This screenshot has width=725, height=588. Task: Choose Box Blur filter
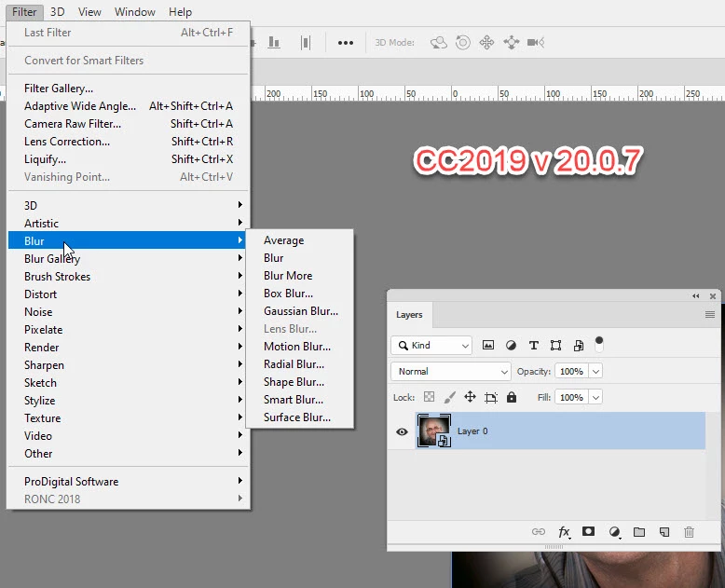(x=301, y=294)
